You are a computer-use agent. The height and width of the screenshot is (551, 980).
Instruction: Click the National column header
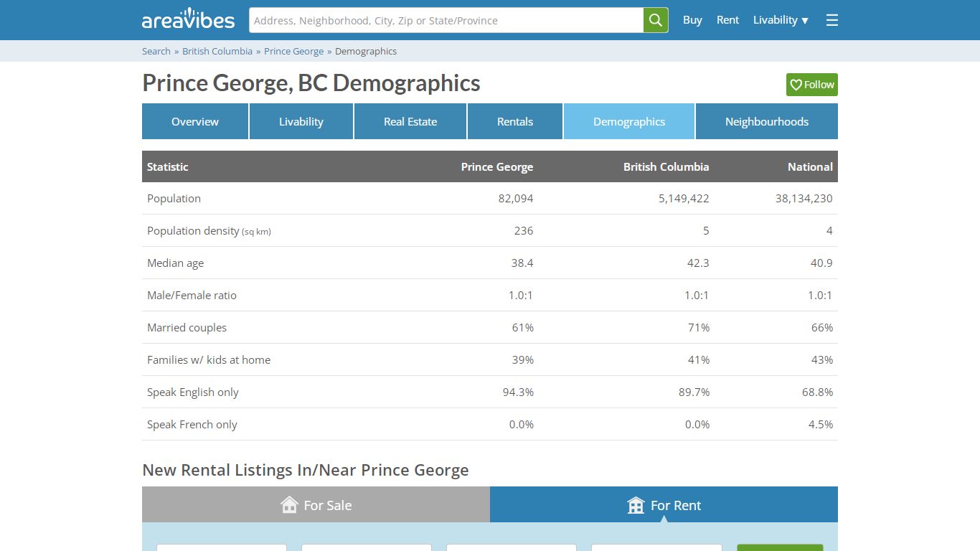click(x=811, y=166)
